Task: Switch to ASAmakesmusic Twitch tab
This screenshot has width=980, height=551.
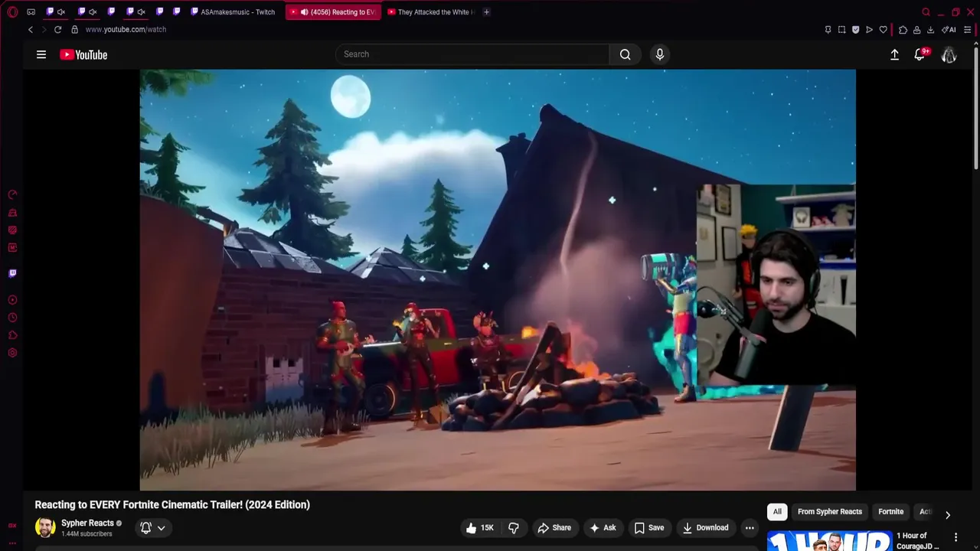Action: tap(233, 12)
